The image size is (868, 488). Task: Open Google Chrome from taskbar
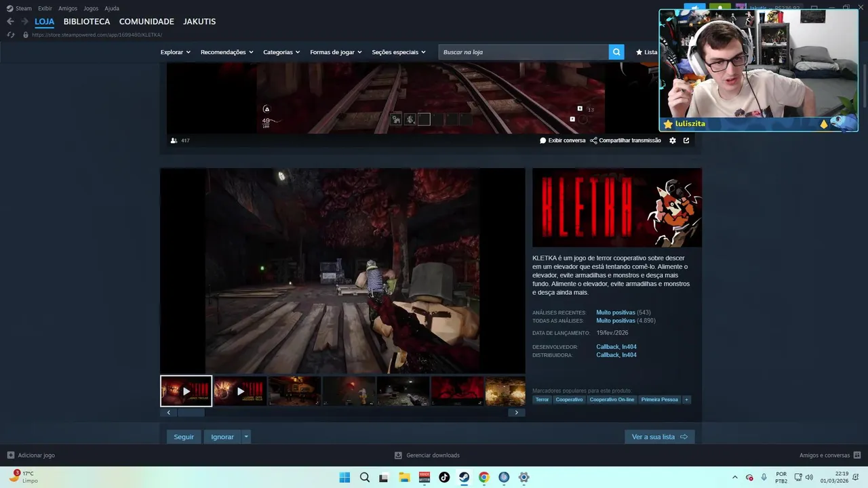pyautogui.click(x=484, y=477)
